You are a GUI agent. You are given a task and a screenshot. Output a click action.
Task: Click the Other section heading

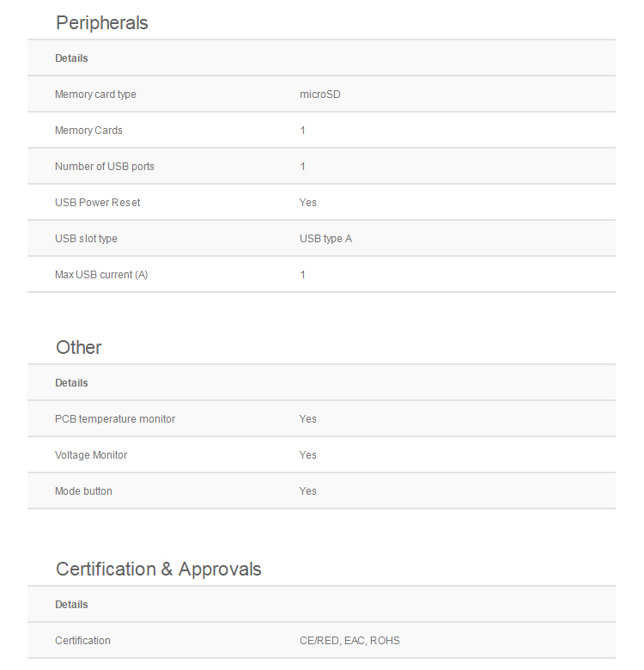[79, 348]
